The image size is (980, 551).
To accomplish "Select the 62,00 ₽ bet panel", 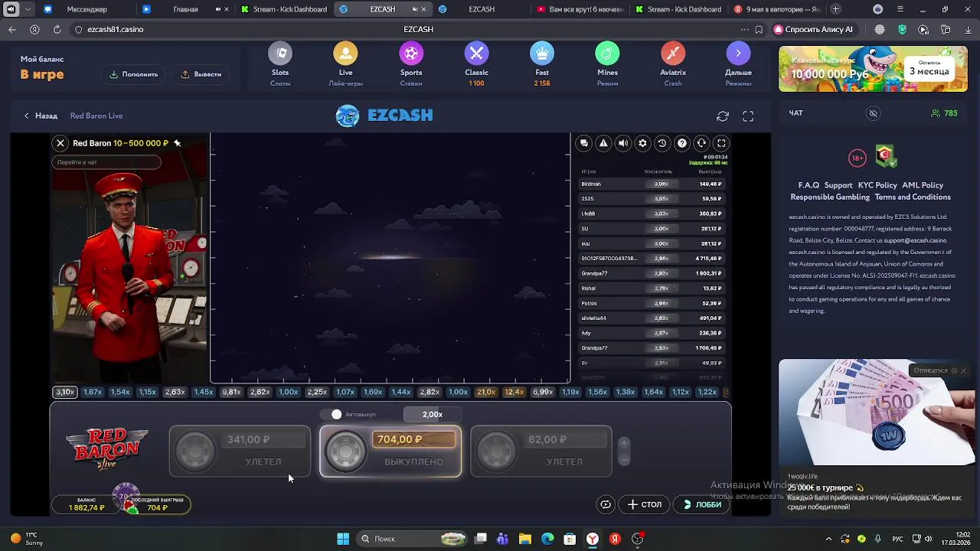I will point(541,451).
